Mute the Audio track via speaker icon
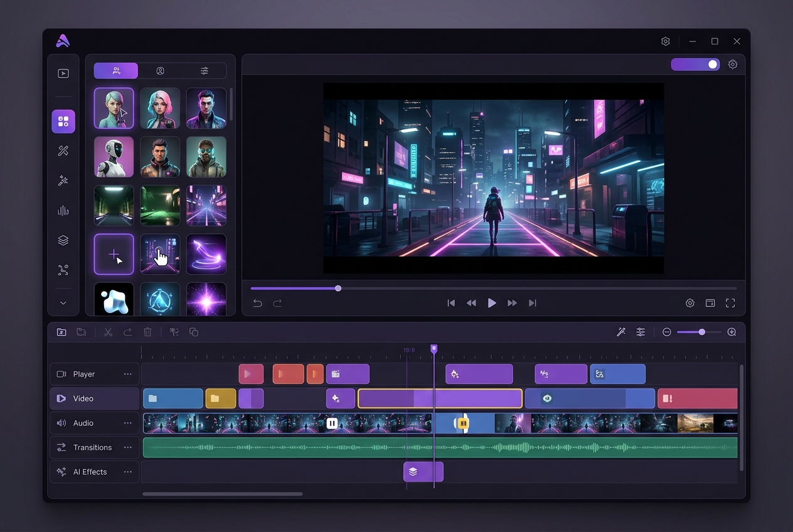Image resolution: width=793 pixels, height=532 pixels. pos(61,423)
